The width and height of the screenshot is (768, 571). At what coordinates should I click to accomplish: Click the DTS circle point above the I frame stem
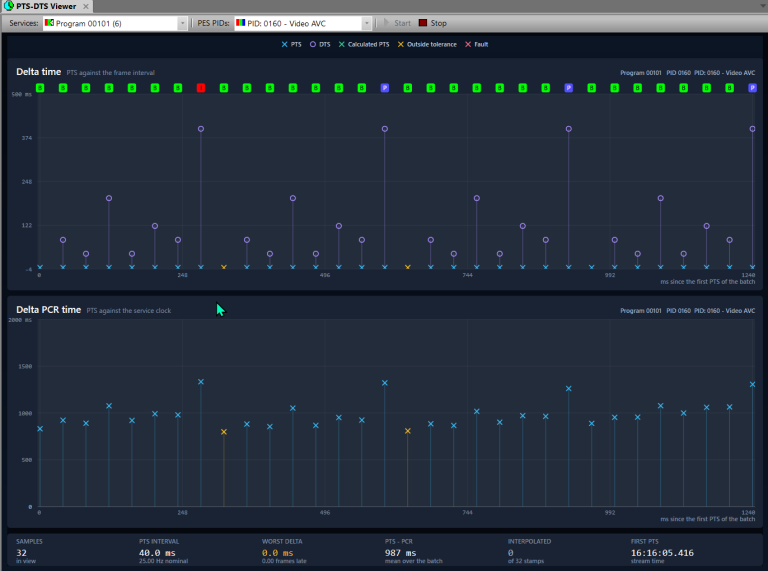201,129
